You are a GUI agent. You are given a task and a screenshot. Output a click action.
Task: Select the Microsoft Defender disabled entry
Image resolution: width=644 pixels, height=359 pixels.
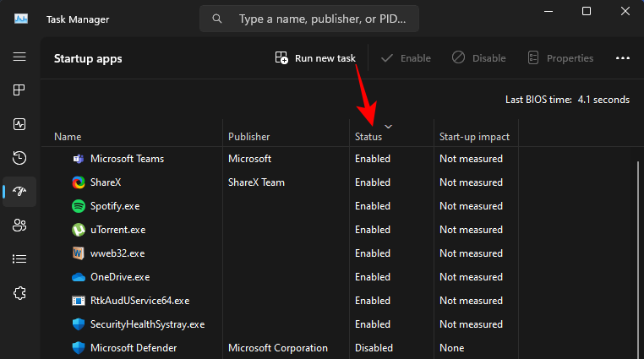(134, 348)
